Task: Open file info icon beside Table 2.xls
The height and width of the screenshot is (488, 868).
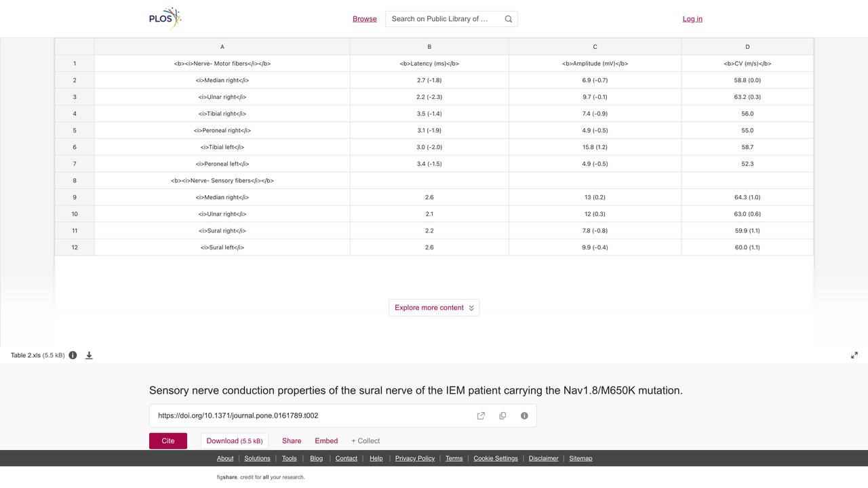Action: click(x=73, y=355)
